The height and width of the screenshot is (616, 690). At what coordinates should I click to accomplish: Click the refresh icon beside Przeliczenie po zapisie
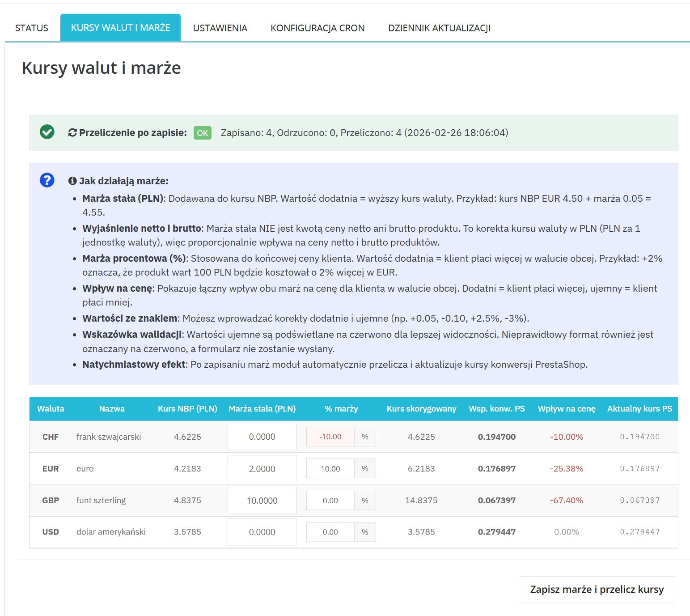(72, 132)
